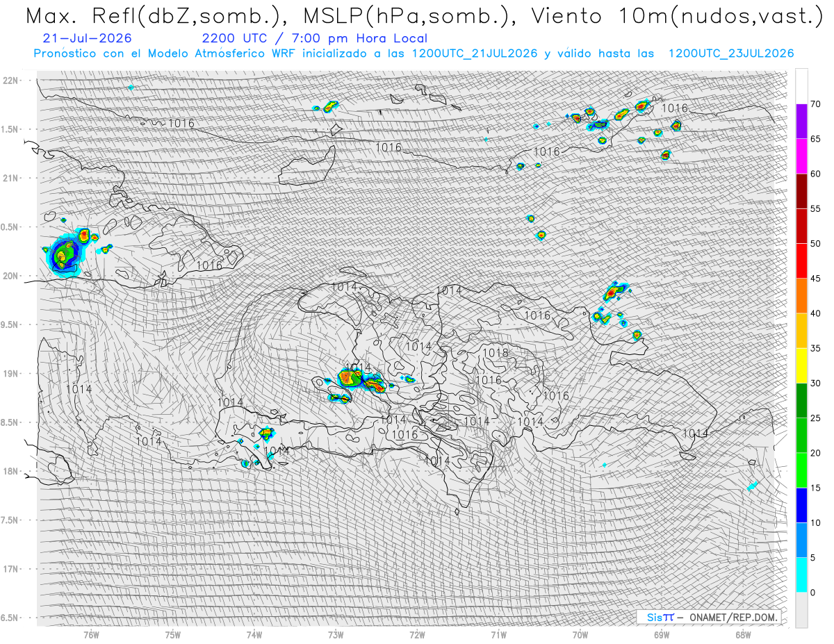Click the colorbar scale value '0'
This screenshot has height=644, width=834.
[813, 592]
